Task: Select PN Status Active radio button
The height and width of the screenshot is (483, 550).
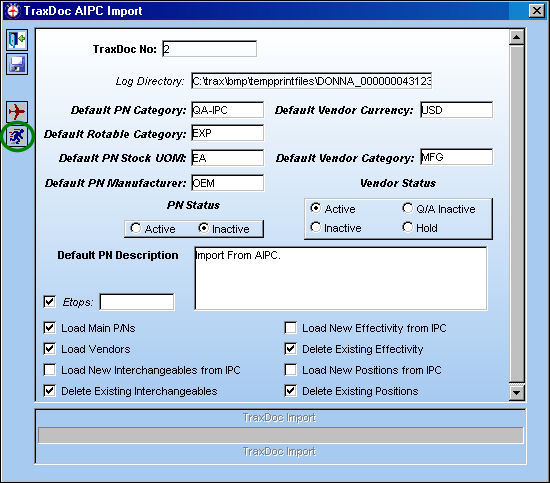Action: (x=135, y=228)
